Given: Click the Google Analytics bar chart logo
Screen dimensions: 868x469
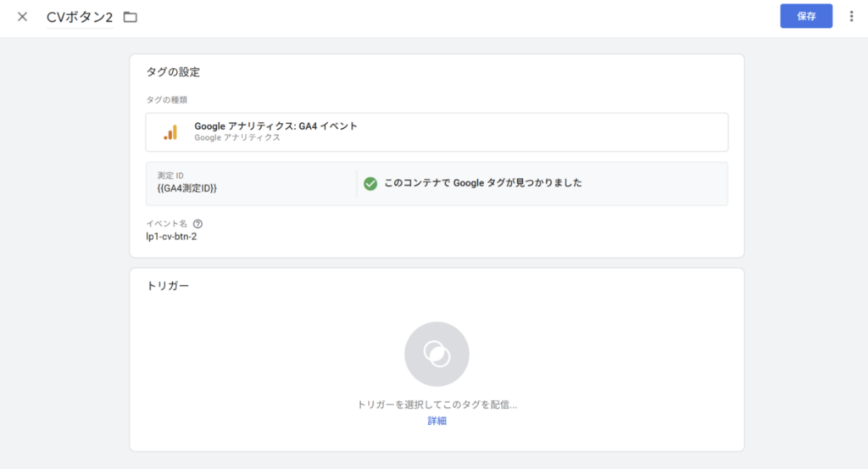Looking at the screenshot, I should pos(170,131).
